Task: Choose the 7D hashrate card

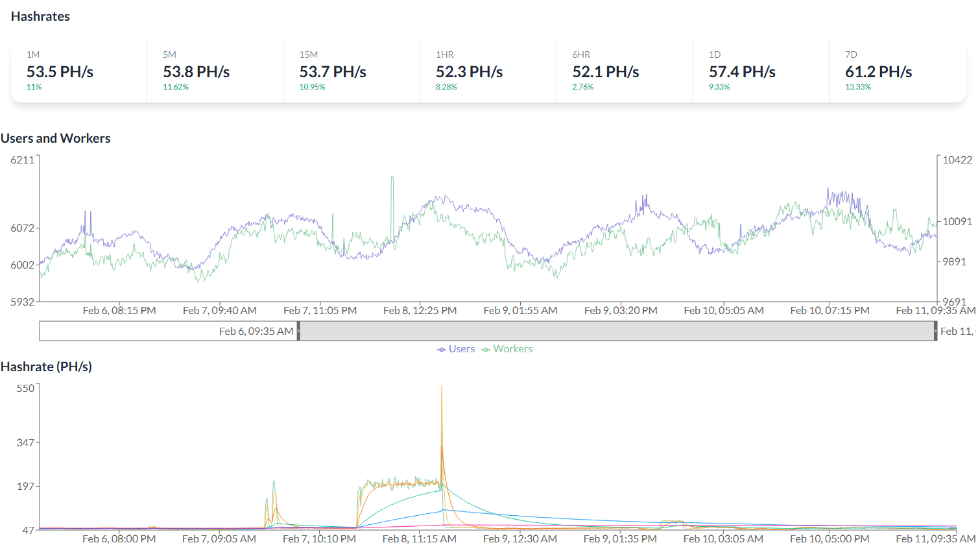Action: pos(897,70)
